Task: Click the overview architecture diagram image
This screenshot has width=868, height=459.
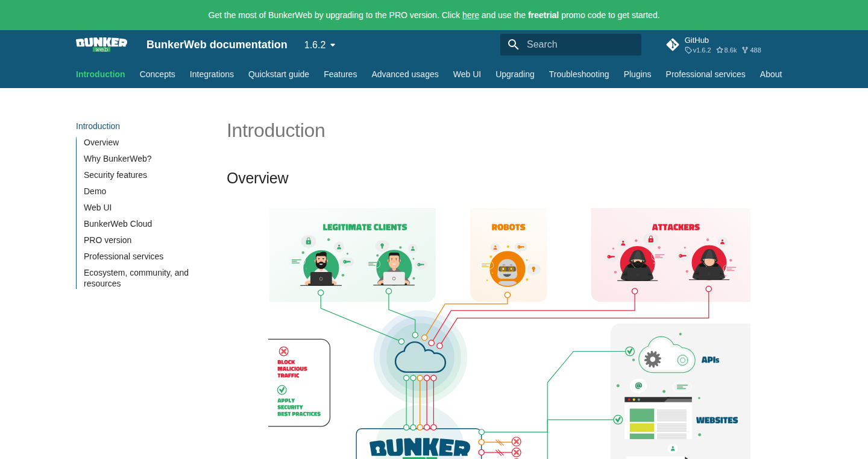Action: click(509, 334)
